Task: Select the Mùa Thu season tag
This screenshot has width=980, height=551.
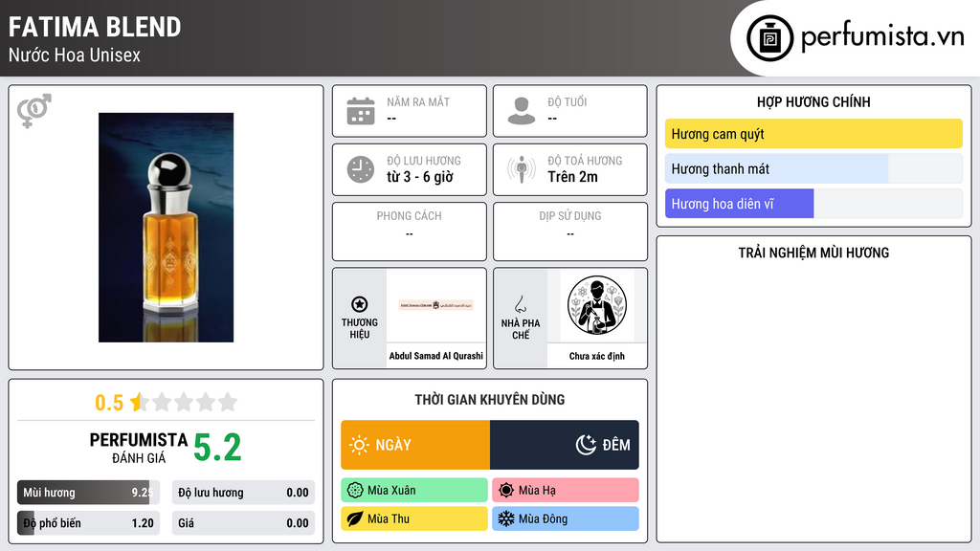Action: pos(414,519)
